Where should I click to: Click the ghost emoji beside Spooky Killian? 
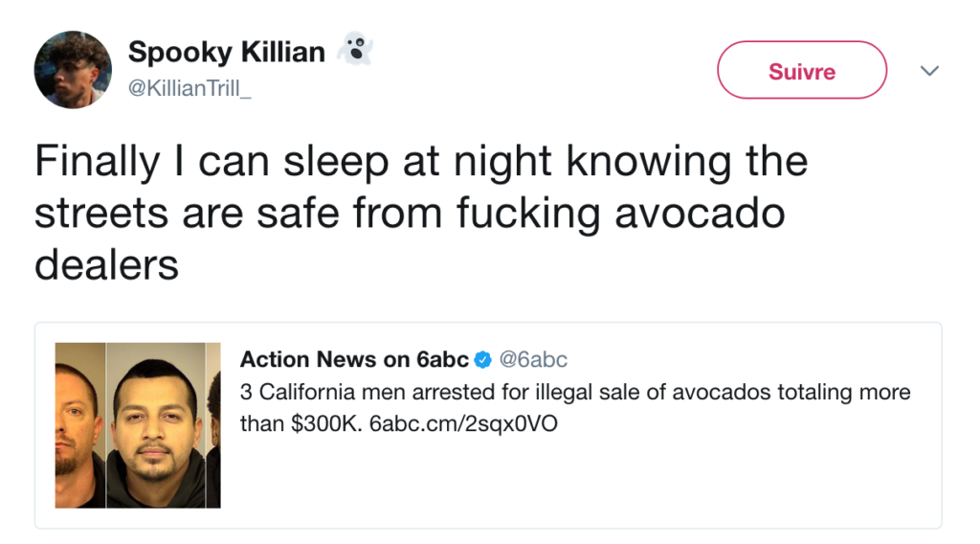tap(356, 50)
